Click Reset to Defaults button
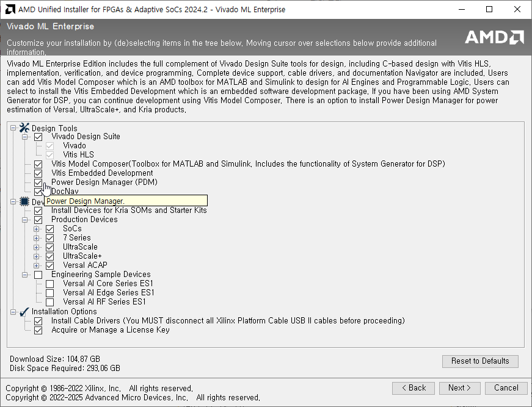The image size is (532, 407). tap(480, 361)
